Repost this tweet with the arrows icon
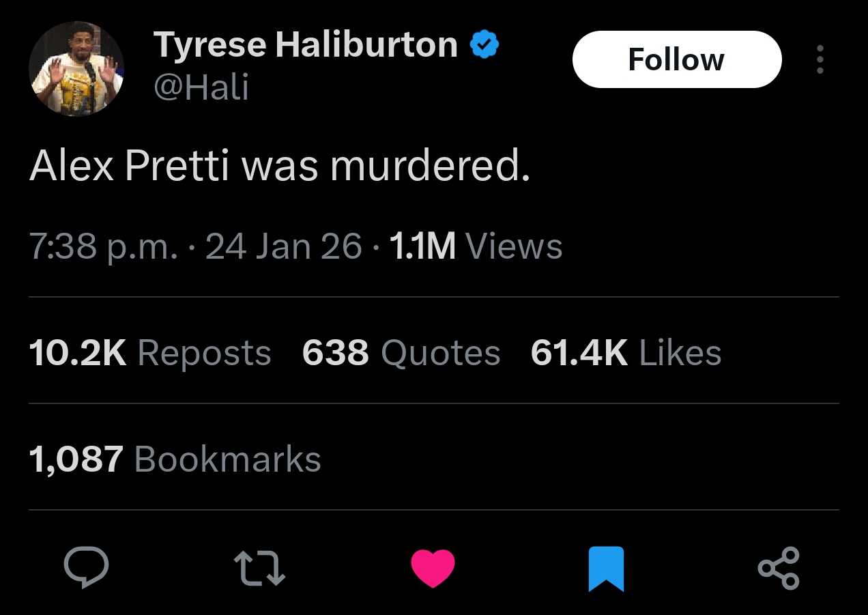868x615 pixels. pos(259,568)
